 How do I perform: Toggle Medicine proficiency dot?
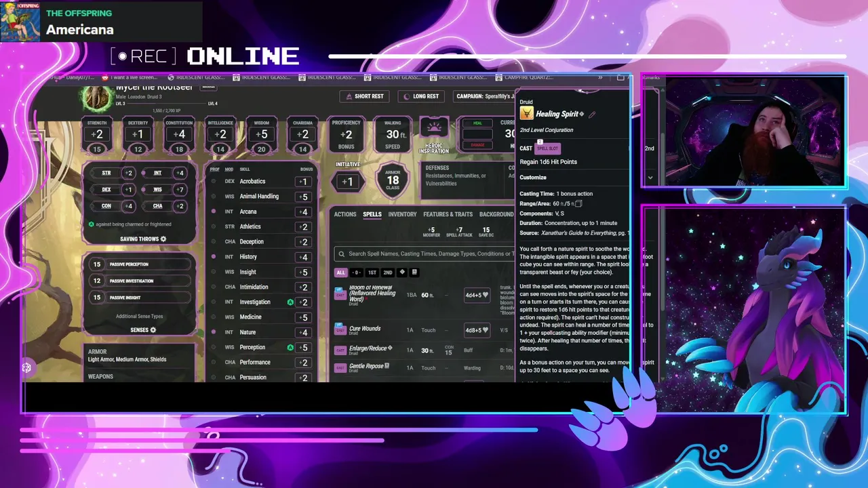(214, 317)
